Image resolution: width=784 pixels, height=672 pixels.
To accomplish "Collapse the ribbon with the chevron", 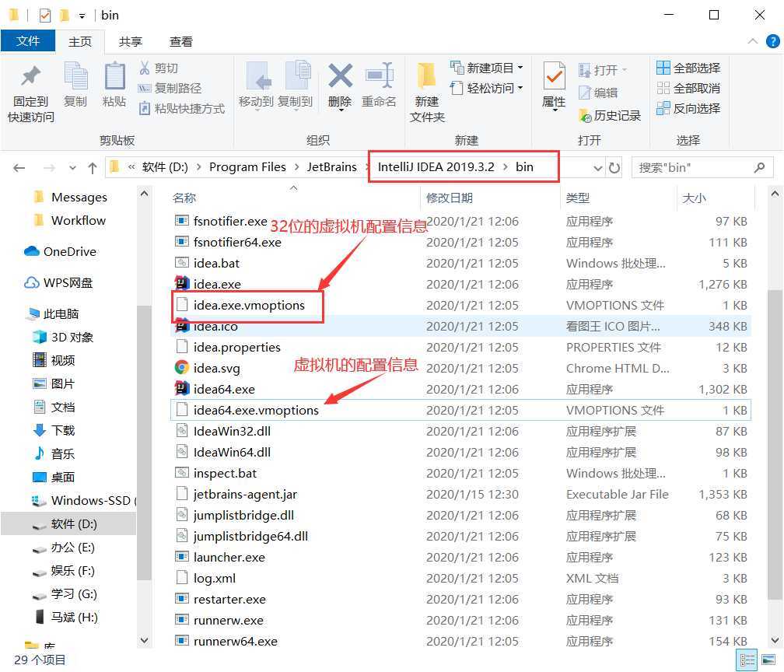I will tap(753, 41).
